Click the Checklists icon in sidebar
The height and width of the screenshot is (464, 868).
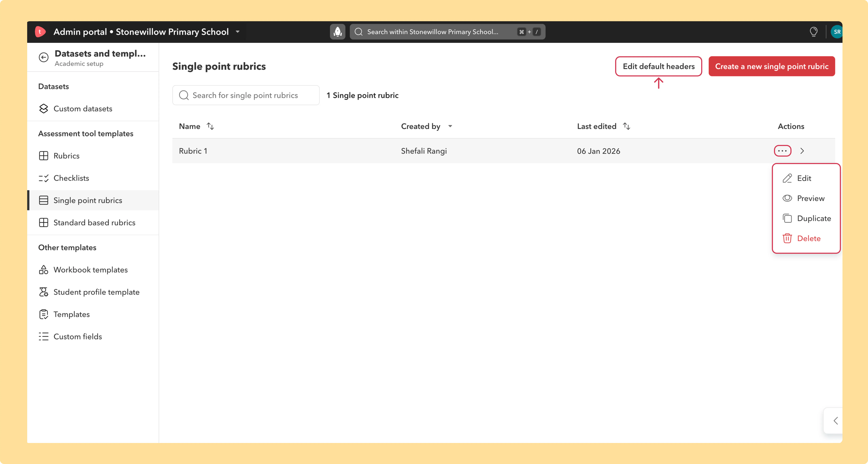pos(43,178)
